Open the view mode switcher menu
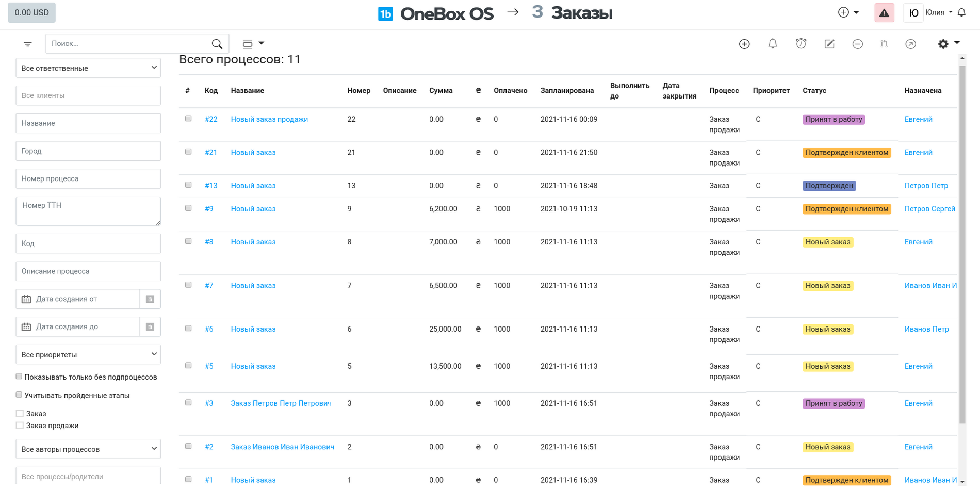Screen dimensions: 980x490 click(253, 44)
